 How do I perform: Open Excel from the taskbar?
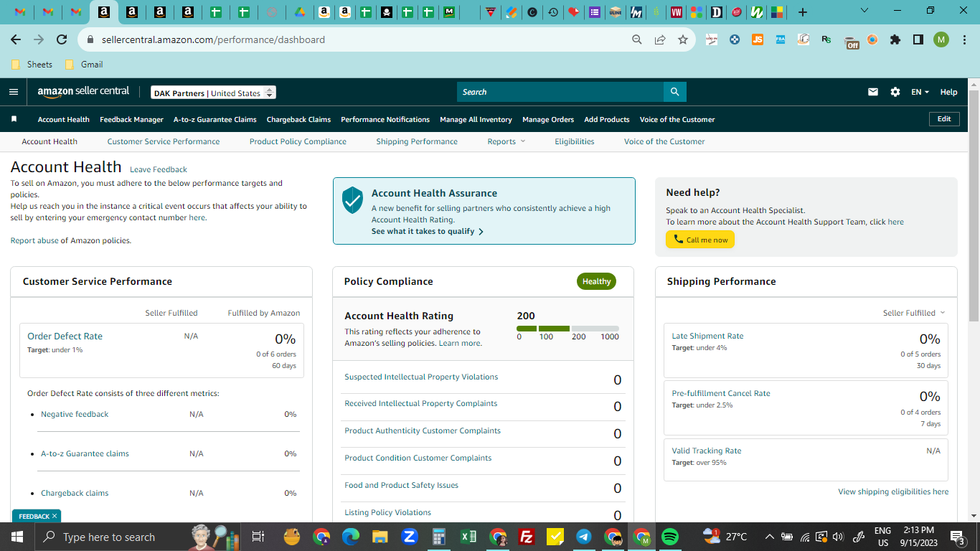click(x=468, y=537)
